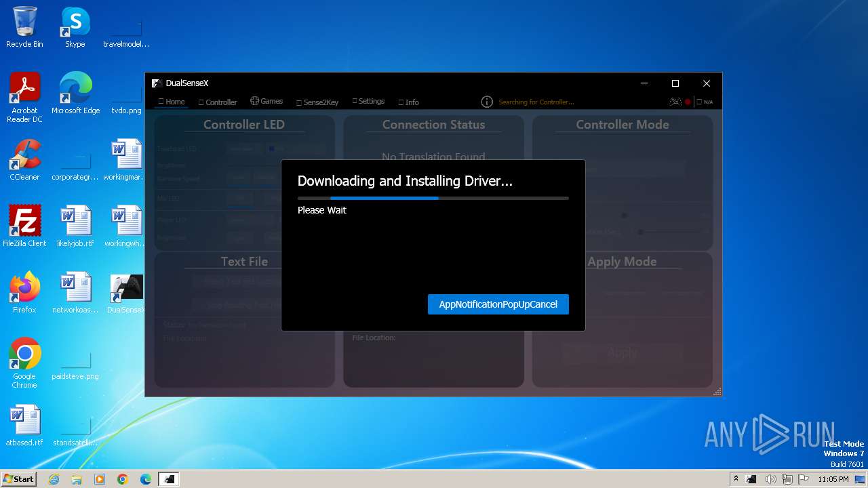Minimize the DualSenseX window

tap(644, 83)
